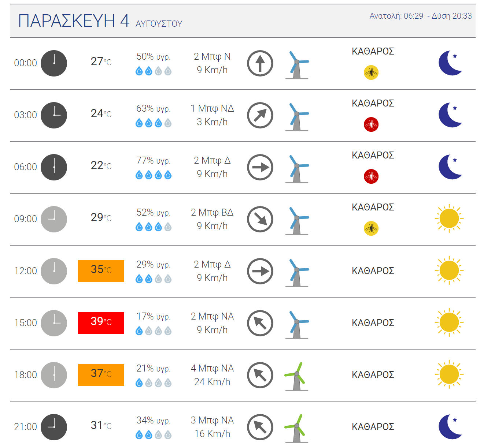Click the sun icon in 15:00 row
This screenshot has height=448, width=480.
pyautogui.click(x=449, y=322)
